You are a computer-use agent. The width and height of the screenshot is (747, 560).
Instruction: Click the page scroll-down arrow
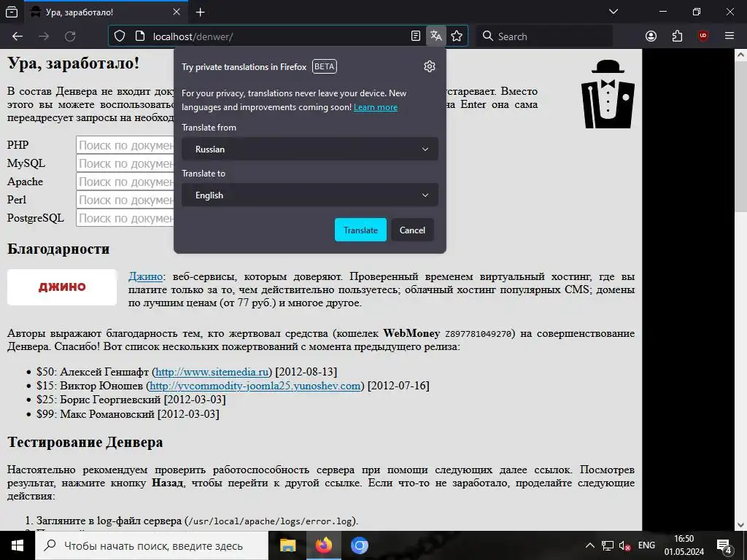[x=741, y=525]
